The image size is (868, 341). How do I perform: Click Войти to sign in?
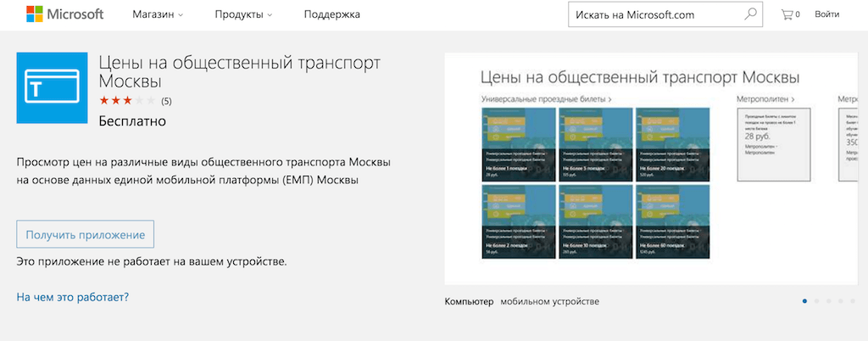click(826, 14)
